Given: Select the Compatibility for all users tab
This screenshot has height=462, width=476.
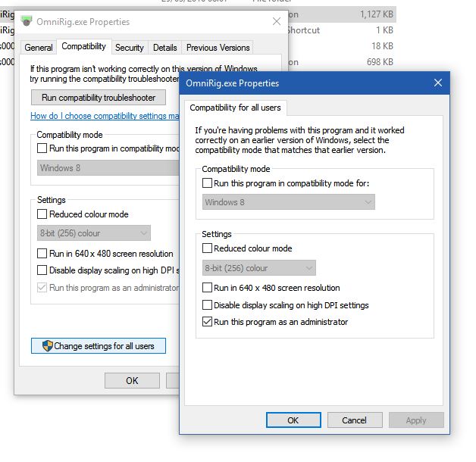Looking at the screenshot, I should (x=235, y=108).
